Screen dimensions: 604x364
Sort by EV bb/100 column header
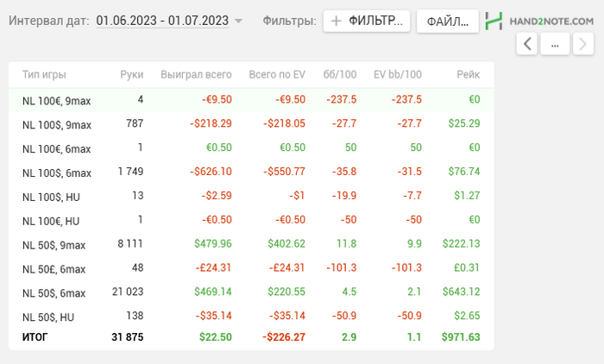[398, 75]
